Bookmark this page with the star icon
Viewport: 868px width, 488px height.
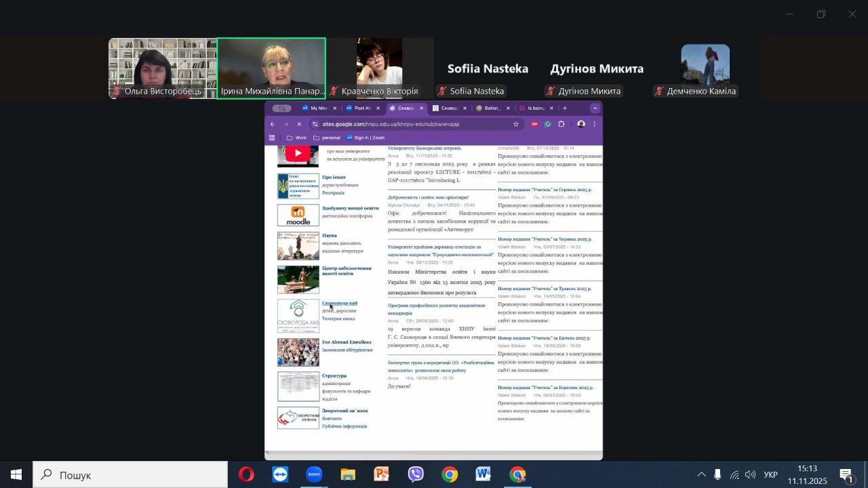click(x=516, y=124)
